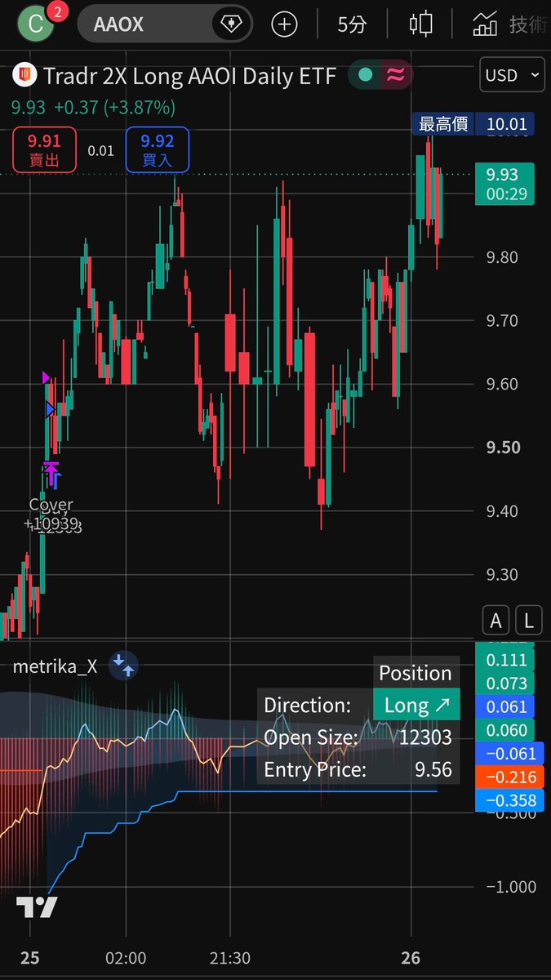Viewport: 551px width, 980px height.
Task: Tap the 0.111 indicator value label
Action: pos(504,660)
